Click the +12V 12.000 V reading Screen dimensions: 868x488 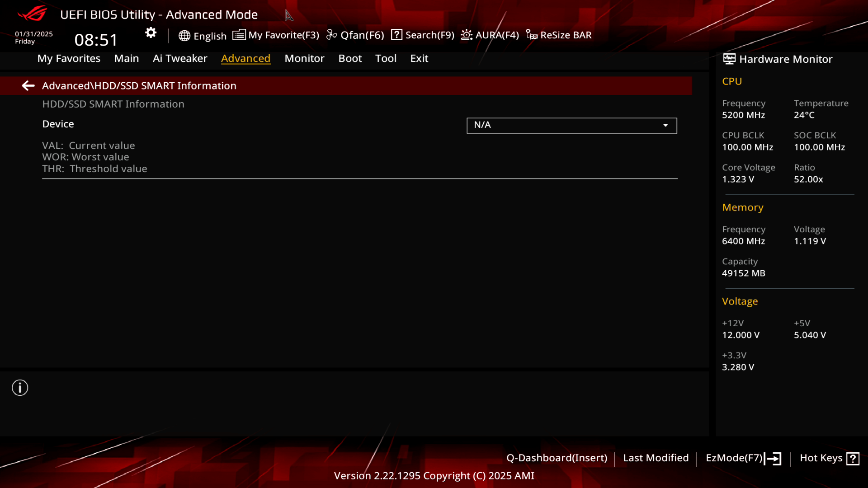pos(741,335)
